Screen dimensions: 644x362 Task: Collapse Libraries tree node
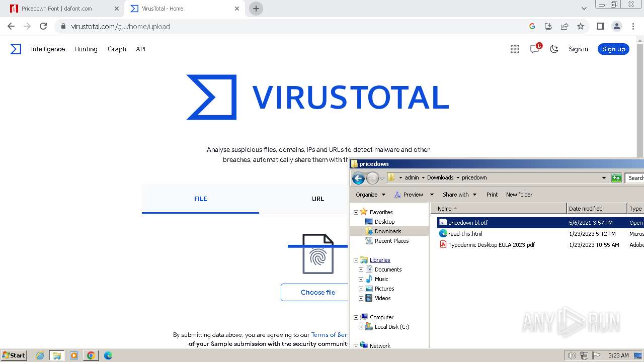click(356, 260)
